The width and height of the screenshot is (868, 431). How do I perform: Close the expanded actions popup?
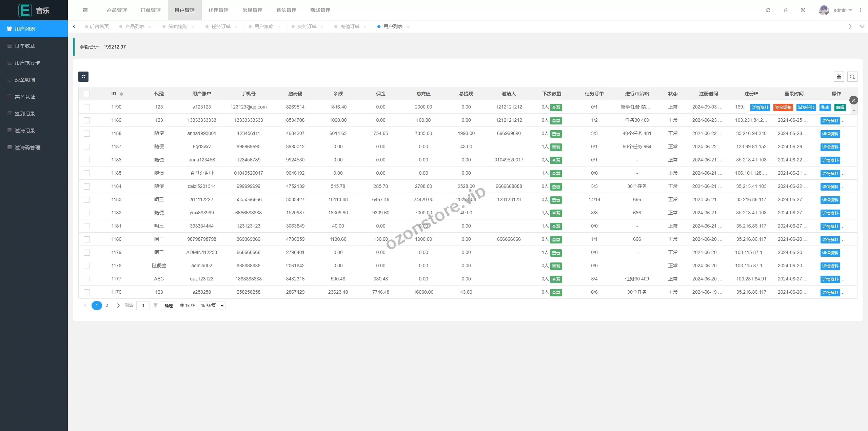coord(854,100)
